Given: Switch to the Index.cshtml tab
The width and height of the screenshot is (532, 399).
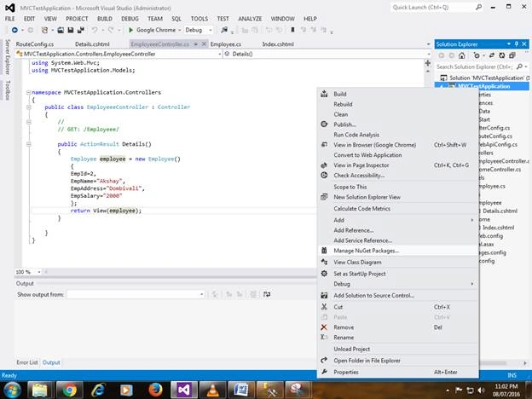Looking at the screenshot, I should click(x=278, y=44).
